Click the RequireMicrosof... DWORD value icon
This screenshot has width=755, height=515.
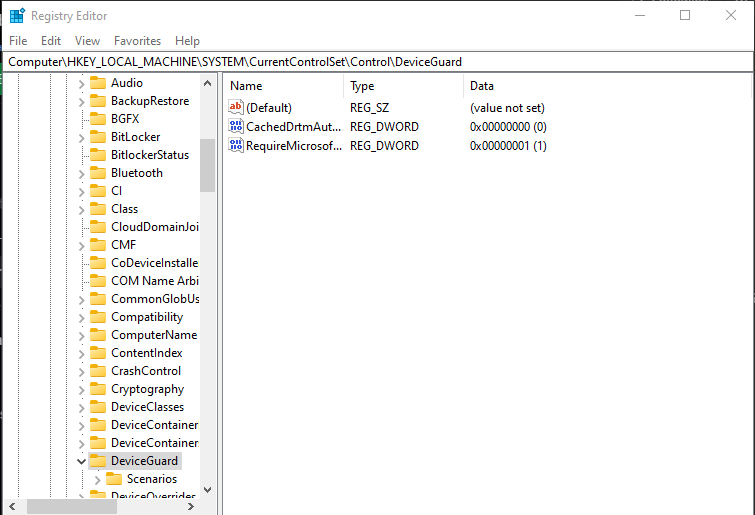[x=236, y=145]
